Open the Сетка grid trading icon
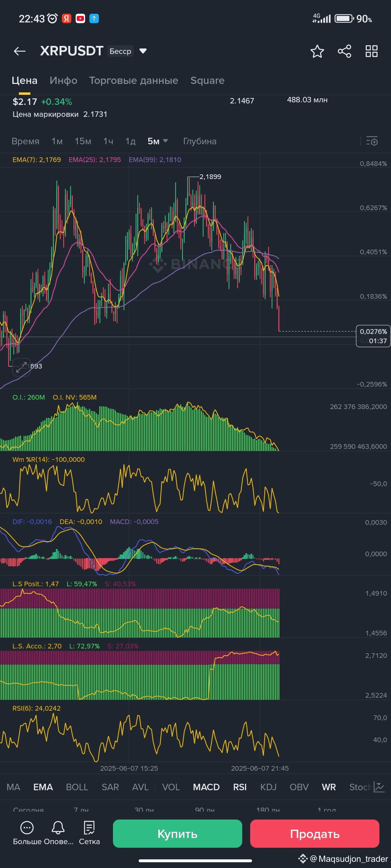The image size is (391, 868). [89, 827]
